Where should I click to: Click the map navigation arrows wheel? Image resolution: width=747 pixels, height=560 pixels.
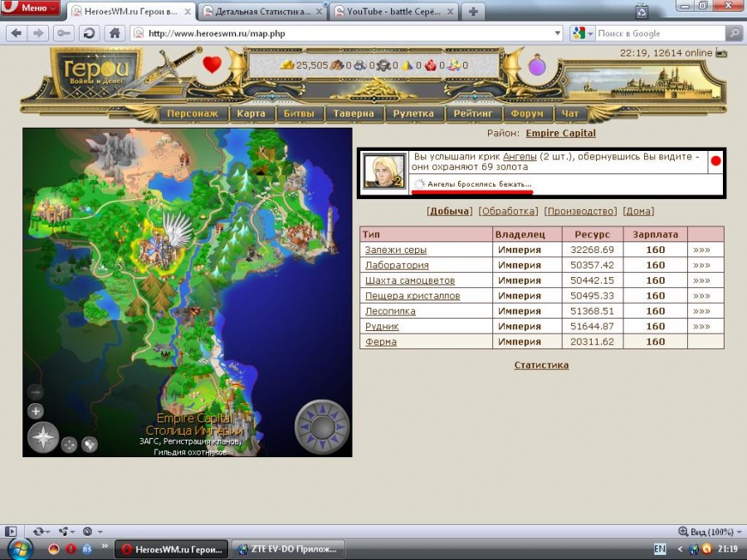322,426
